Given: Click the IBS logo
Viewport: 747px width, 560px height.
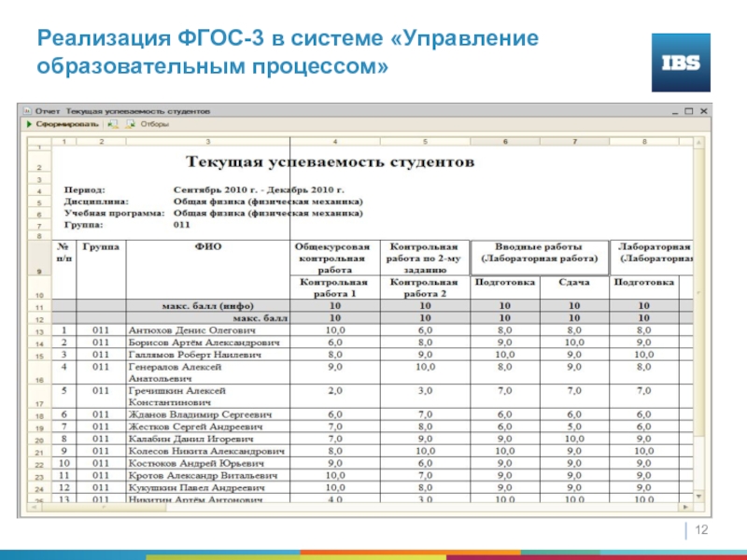Looking at the screenshot, I should [681, 63].
